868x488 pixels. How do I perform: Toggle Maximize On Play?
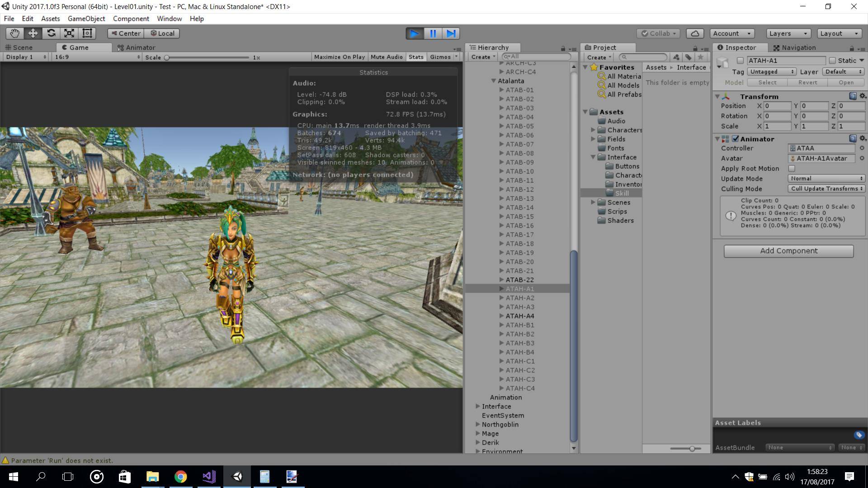coord(339,57)
